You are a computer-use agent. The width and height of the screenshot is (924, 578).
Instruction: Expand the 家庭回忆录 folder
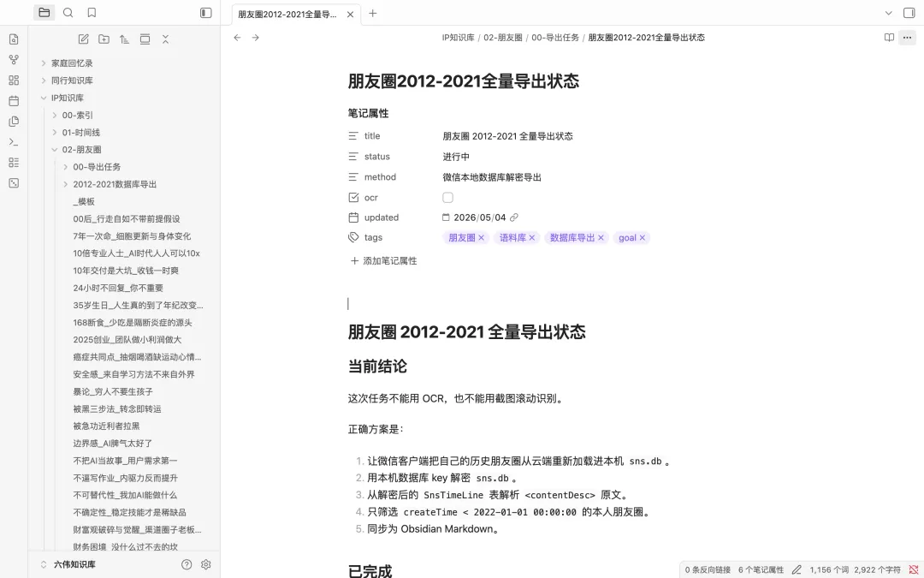[43, 63]
